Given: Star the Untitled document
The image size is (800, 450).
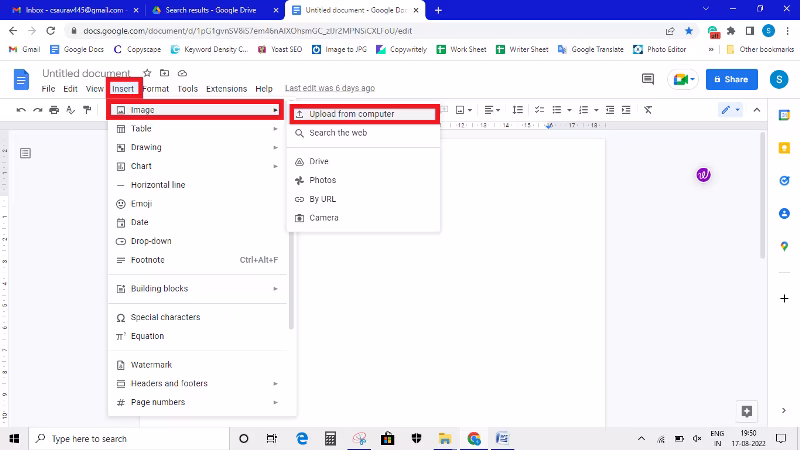Looking at the screenshot, I should [147, 73].
